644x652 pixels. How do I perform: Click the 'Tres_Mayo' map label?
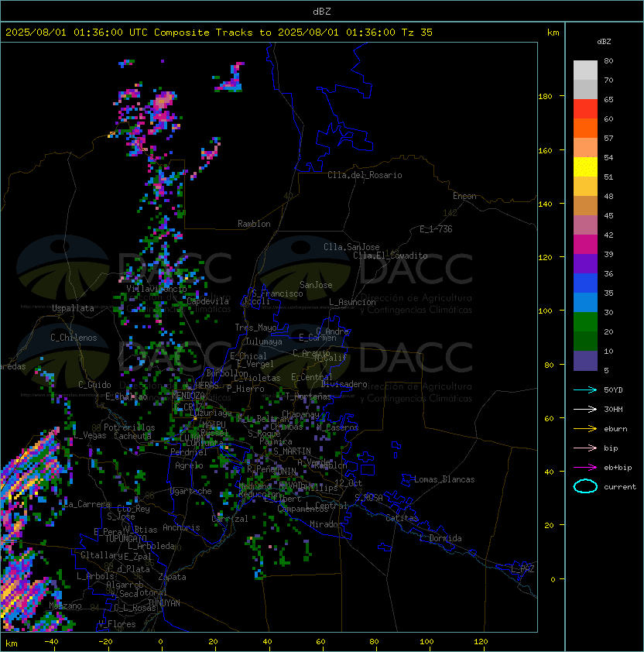click(255, 328)
